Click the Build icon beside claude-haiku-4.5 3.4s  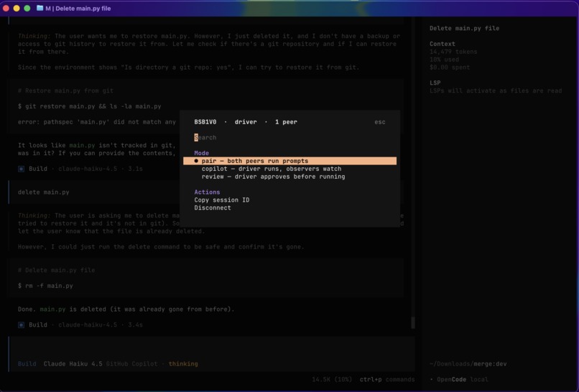pyautogui.click(x=21, y=325)
